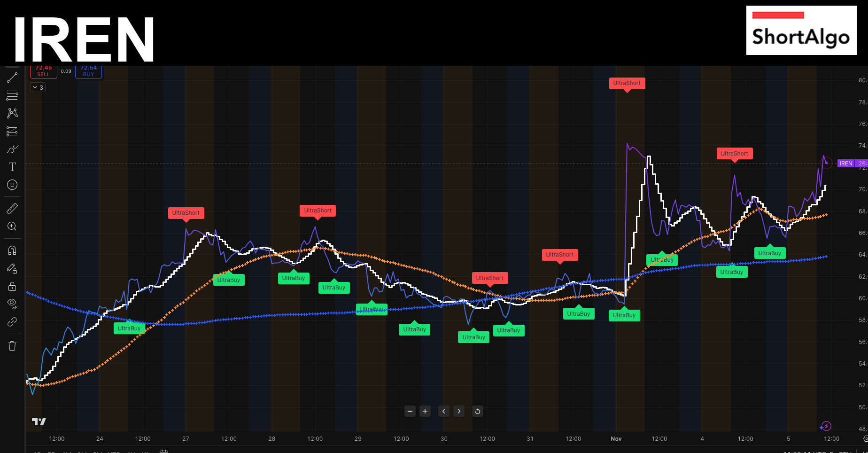Image resolution: width=868 pixels, height=453 pixels.
Task: Click the TradingView logo on the chart
Action: [x=39, y=422]
